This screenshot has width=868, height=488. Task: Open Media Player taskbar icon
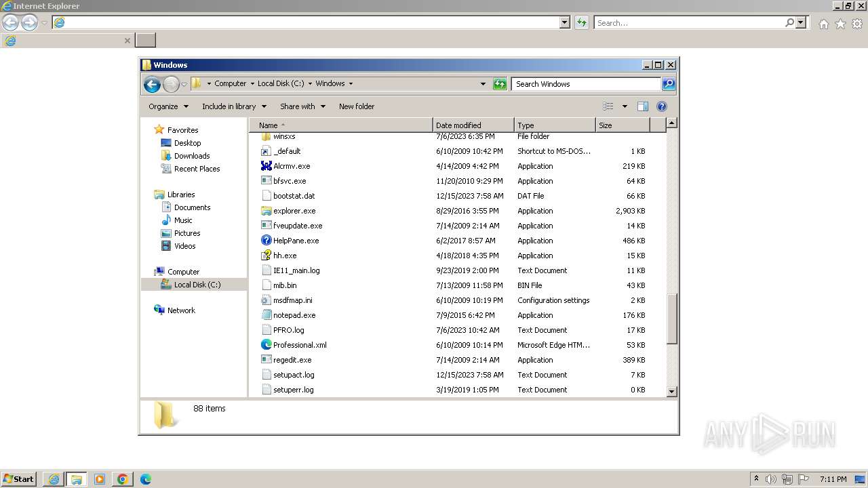click(x=99, y=479)
